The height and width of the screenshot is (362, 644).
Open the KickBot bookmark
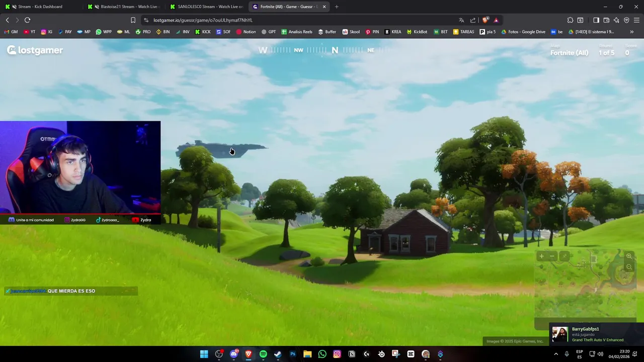[417, 32]
